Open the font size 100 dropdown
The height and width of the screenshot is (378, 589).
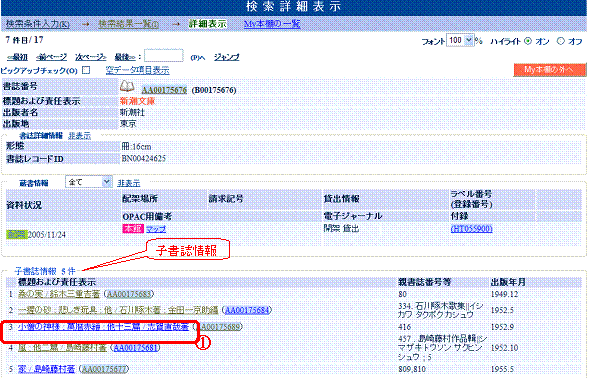460,40
